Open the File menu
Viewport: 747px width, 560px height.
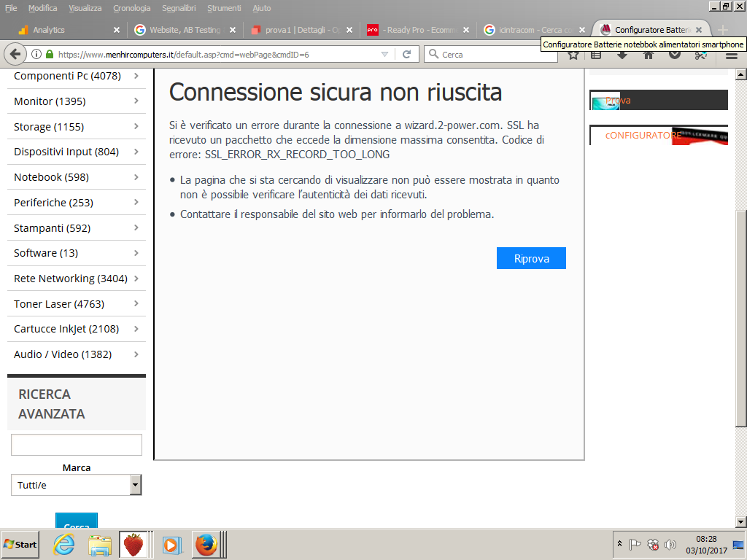(x=11, y=8)
